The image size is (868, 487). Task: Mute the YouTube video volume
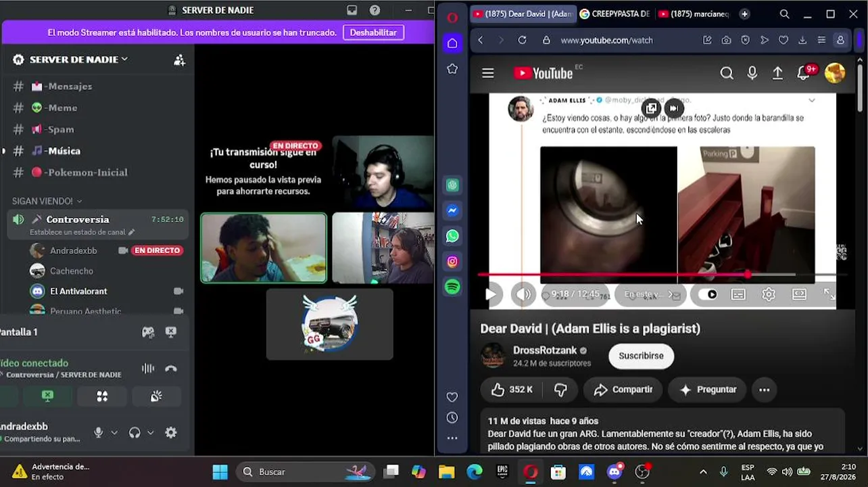pyautogui.click(x=523, y=294)
